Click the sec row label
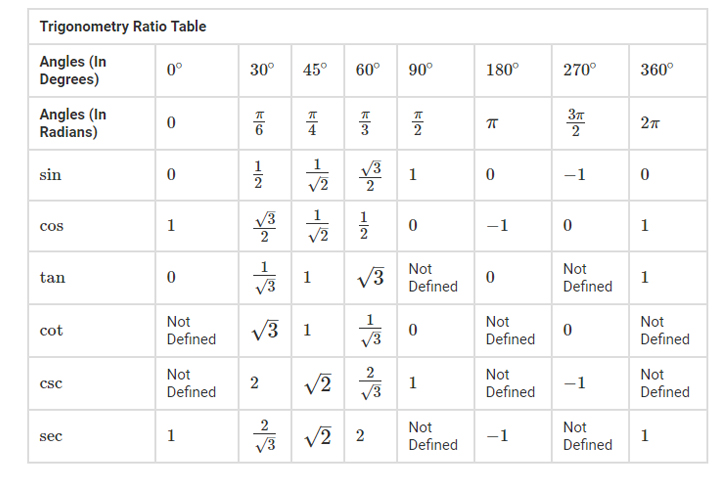Screen dimensions: 726x484 pyautogui.click(x=50, y=437)
